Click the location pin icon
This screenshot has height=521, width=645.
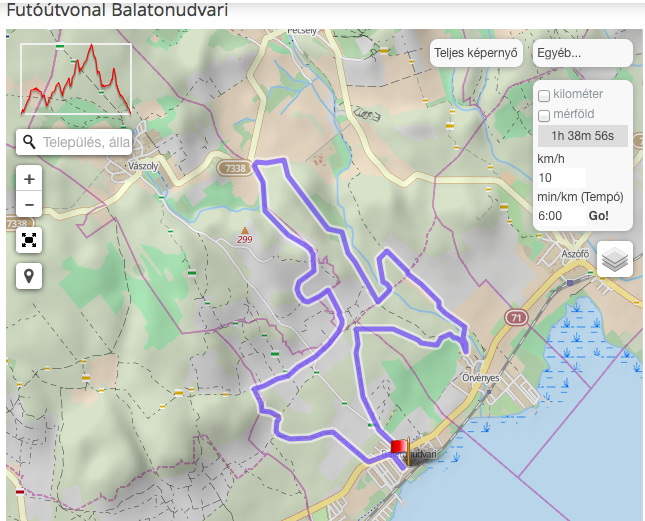tap(29, 276)
